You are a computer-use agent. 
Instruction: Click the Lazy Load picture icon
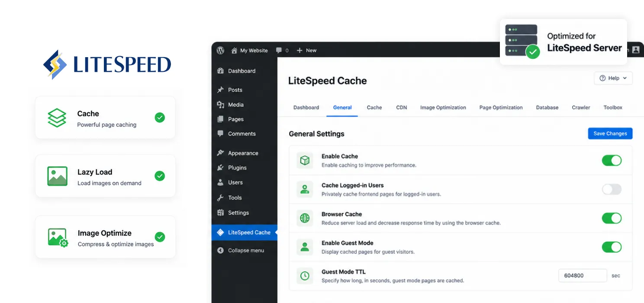coord(57,176)
